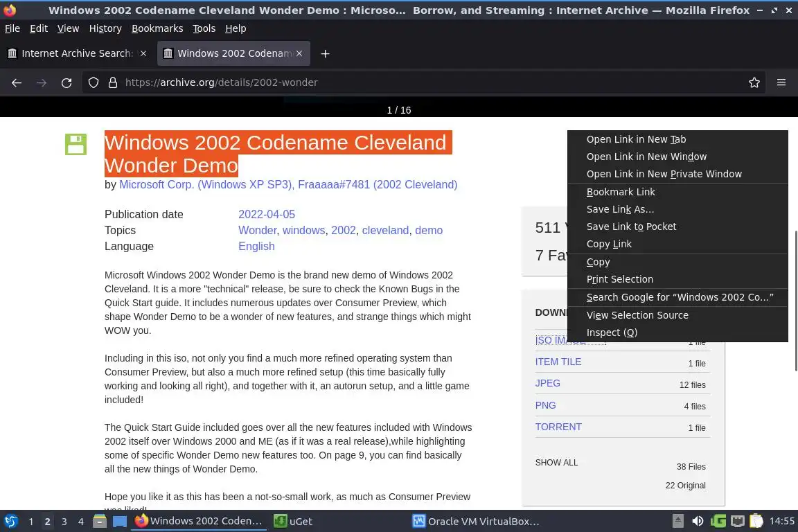The width and height of the screenshot is (798, 532).
Task: Select Inspect (Q) entry
Action: [x=677, y=332]
